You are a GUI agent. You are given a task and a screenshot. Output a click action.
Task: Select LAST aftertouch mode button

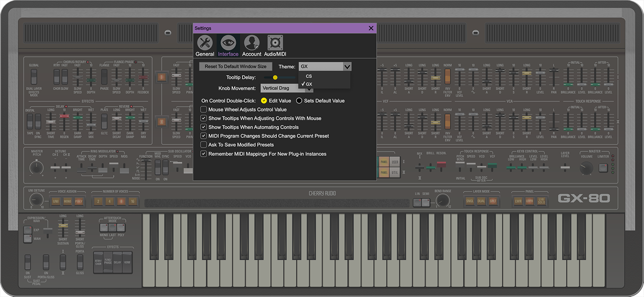click(112, 227)
